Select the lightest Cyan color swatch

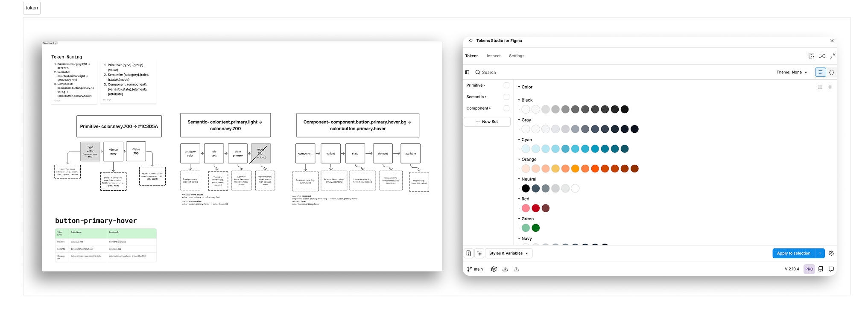[526, 149]
